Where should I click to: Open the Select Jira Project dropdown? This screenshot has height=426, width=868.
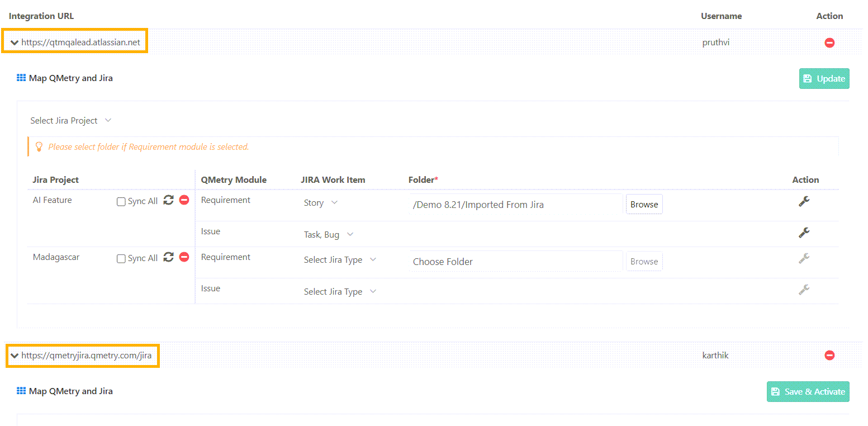(71, 121)
